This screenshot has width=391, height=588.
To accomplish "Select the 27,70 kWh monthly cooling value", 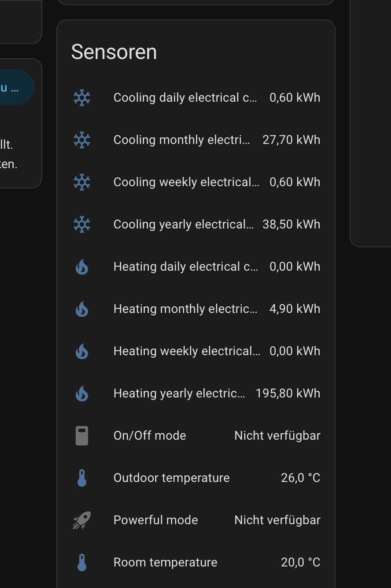I will pos(291,140).
